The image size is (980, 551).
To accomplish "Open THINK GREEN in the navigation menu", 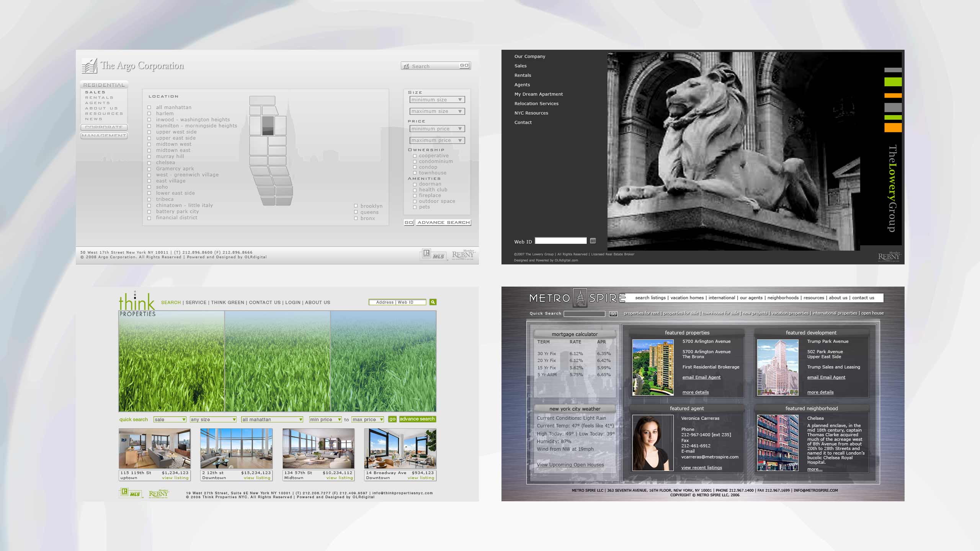I will point(227,303).
